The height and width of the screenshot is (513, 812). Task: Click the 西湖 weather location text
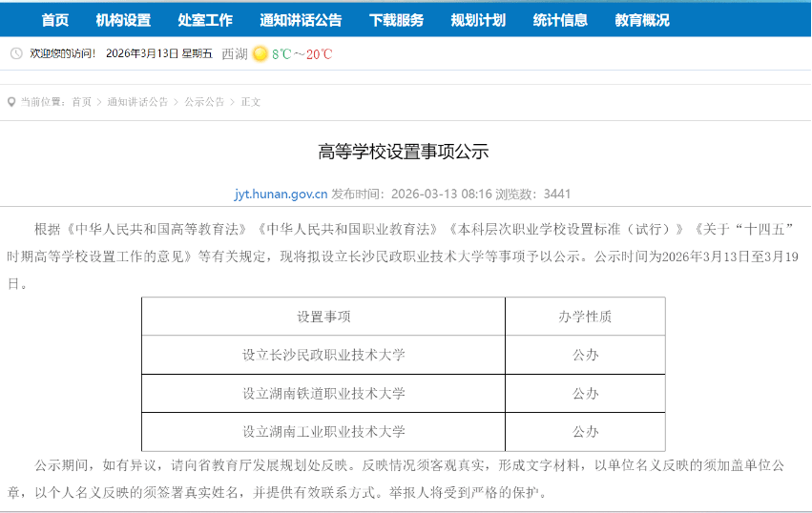point(234,54)
